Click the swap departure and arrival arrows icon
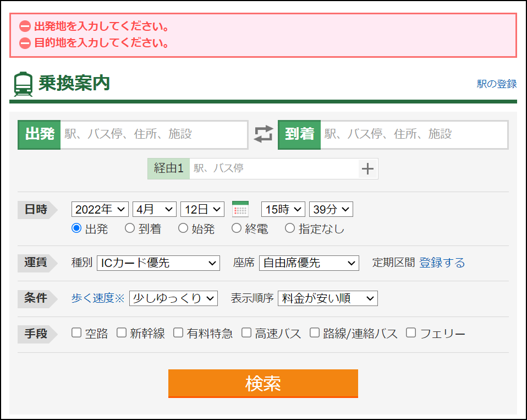527x420 pixels. point(263,134)
